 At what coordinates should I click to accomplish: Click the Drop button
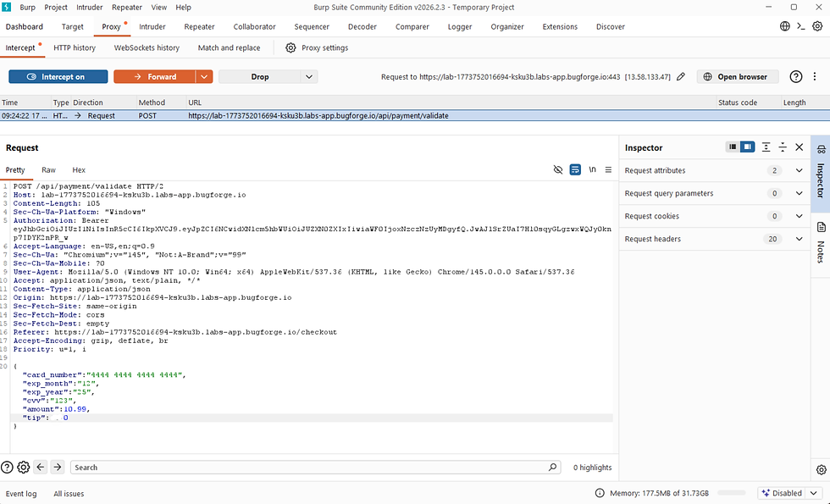click(x=260, y=77)
